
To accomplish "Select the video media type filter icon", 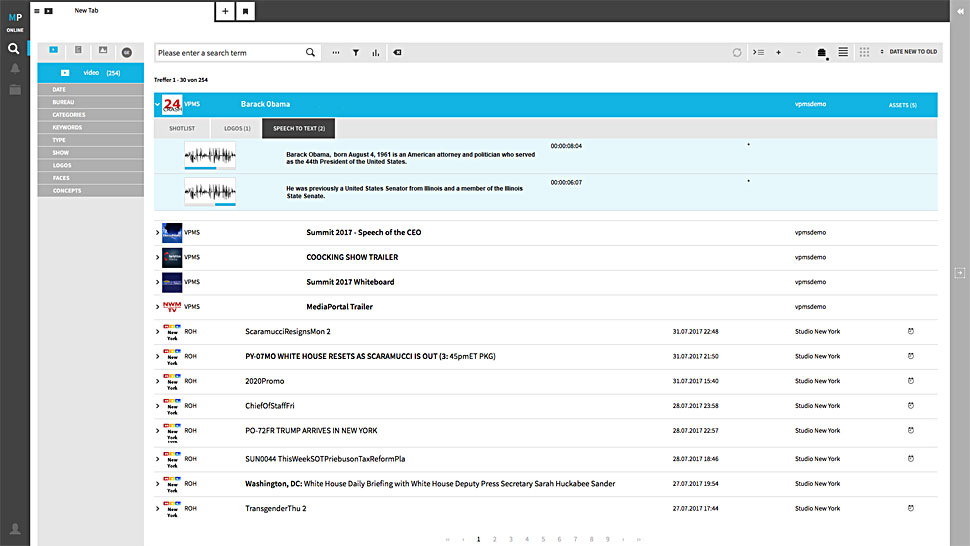I will [54, 50].
